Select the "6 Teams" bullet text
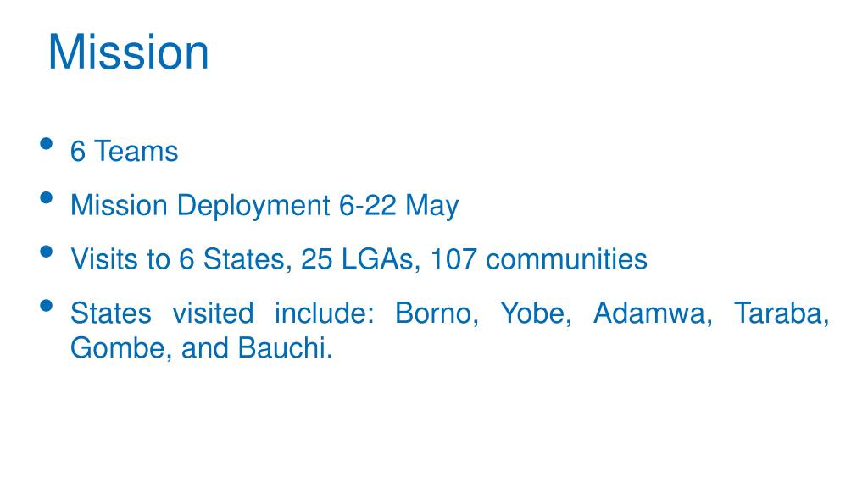The image size is (868, 488). point(124,151)
